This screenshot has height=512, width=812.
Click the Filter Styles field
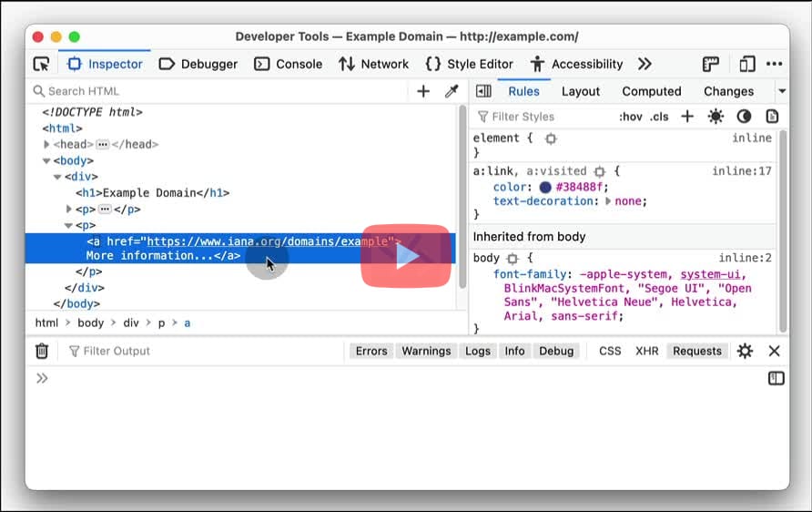pyautogui.click(x=543, y=117)
